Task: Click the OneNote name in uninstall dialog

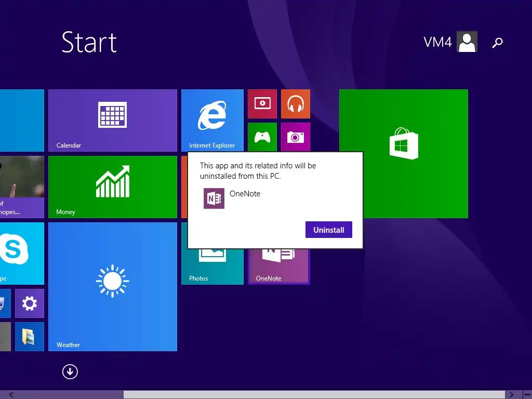Action: tap(245, 194)
